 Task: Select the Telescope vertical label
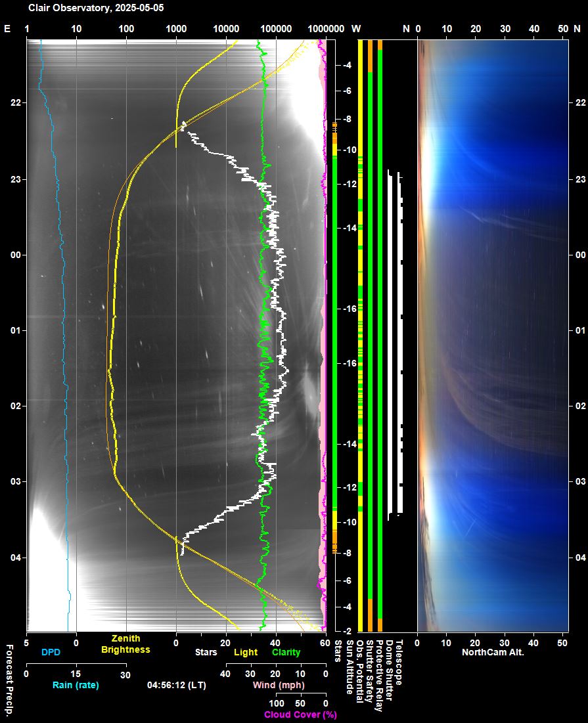[x=399, y=662]
